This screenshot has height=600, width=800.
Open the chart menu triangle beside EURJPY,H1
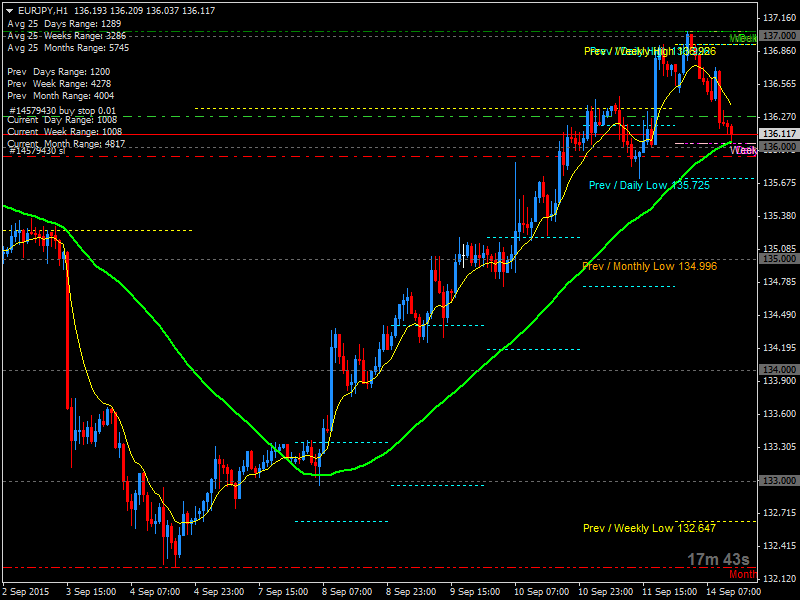click(10, 10)
